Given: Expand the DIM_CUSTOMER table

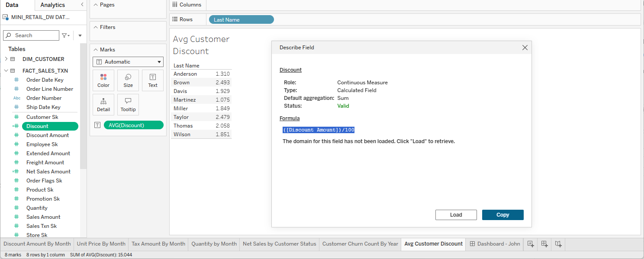Looking at the screenshot, I should [x=6, y=59].
